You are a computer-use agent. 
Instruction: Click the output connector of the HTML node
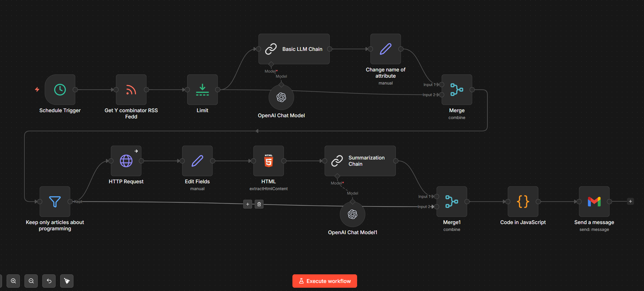(x=284, y=161)
